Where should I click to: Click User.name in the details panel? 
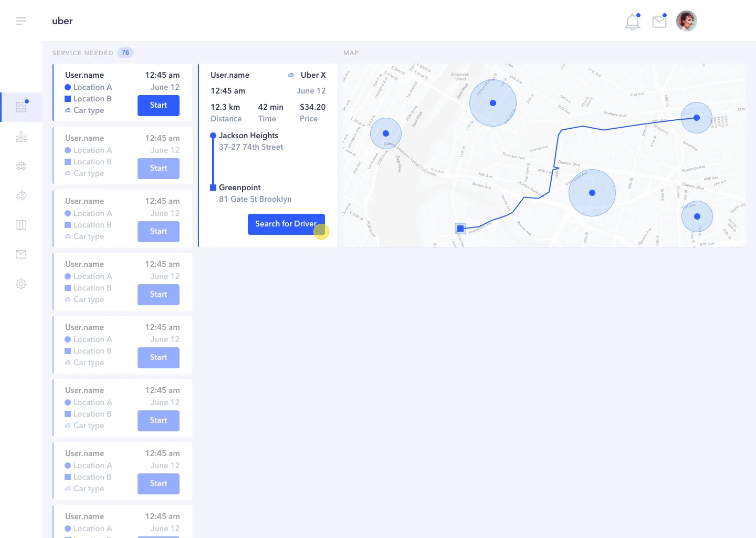[x=230, y=75]
